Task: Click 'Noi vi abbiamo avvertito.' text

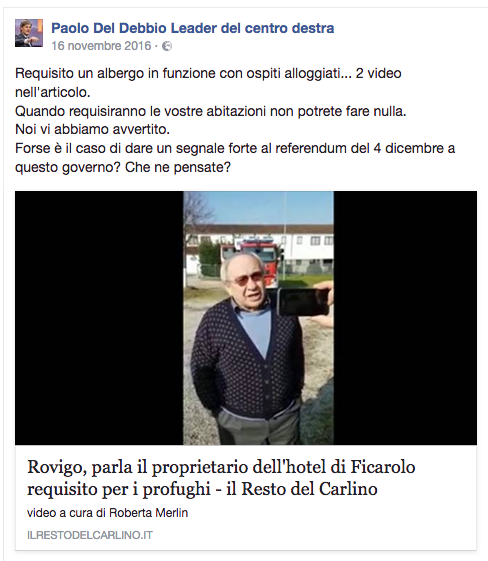Action: point(92,129)
